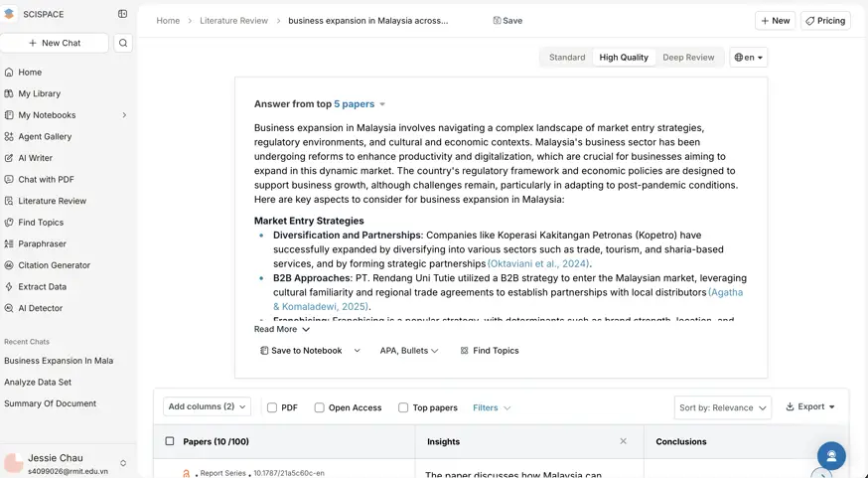This screenshot has width=868, height=478.
Task: Click the Extract Data lightning icon
Action: coord(9,286)
